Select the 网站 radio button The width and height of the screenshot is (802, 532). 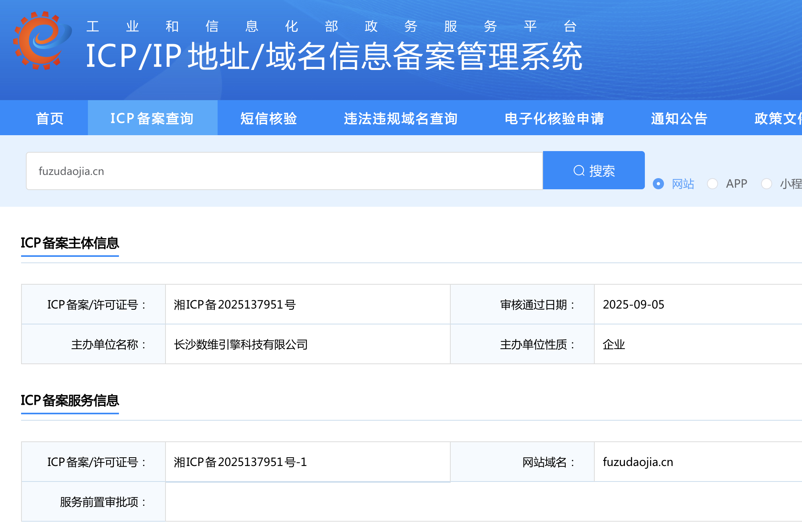tap(658, 184)
